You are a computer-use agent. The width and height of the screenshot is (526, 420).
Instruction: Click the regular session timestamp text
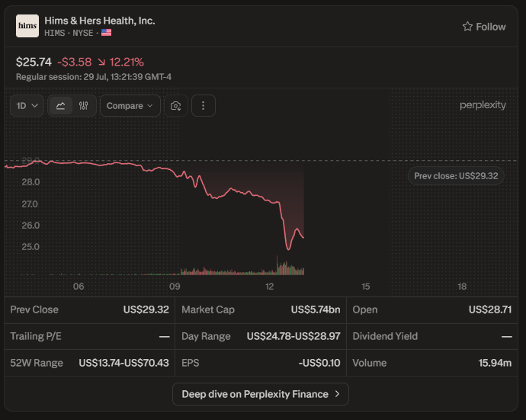coord(94,77)
